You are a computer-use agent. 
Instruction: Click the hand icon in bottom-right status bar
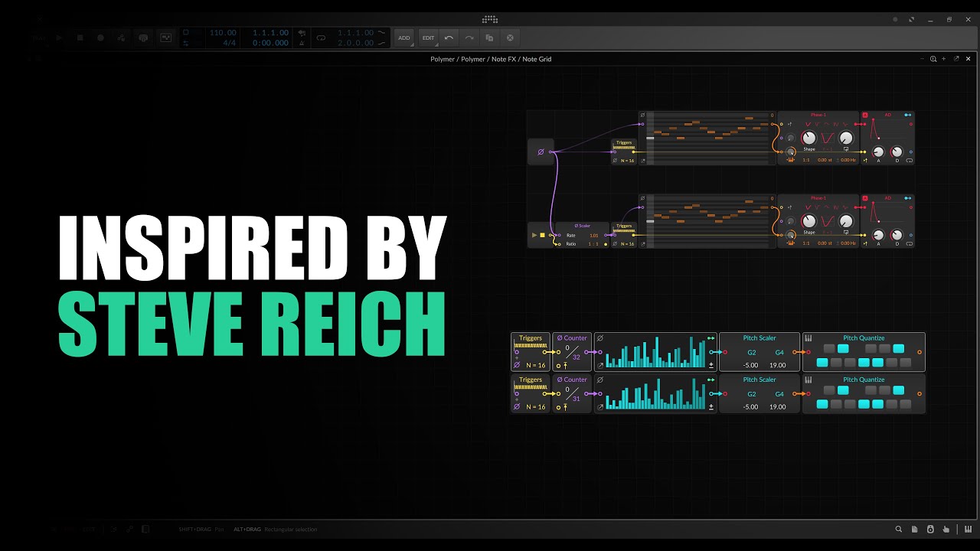click(x=946, y=529)
